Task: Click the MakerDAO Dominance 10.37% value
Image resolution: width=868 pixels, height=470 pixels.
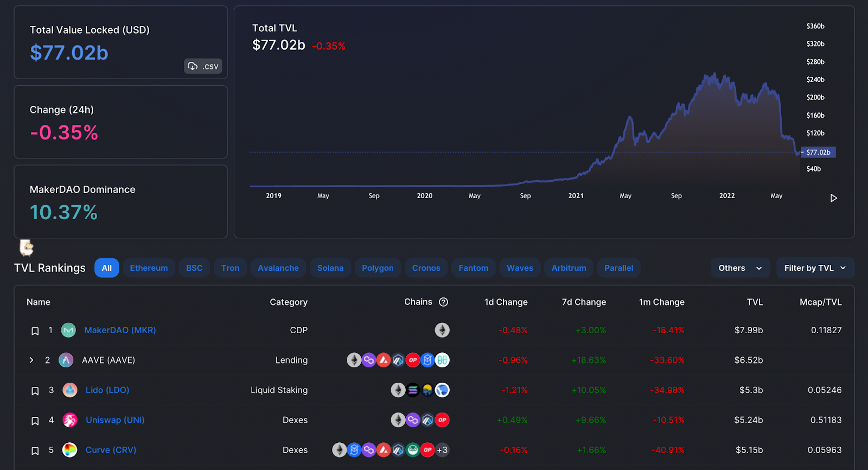Action: tap(63, 212)
